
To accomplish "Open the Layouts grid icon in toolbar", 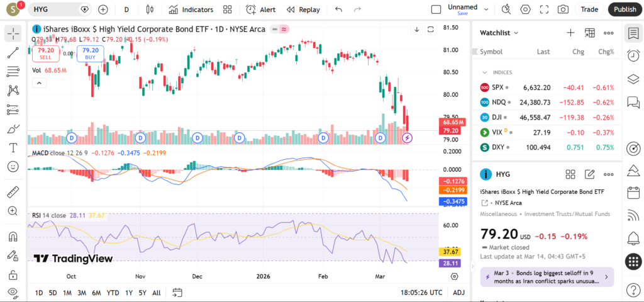I will tap(228, 9).
